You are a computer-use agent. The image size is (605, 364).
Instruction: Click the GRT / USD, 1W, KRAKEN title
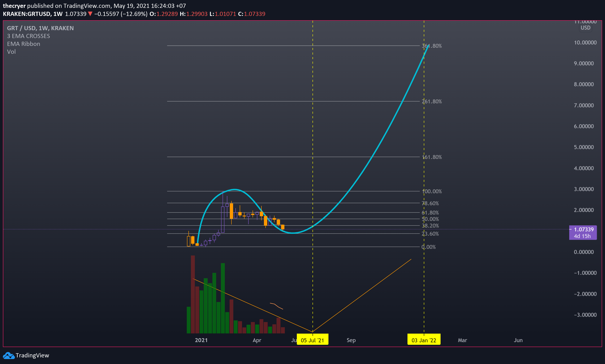click(x=40, y=28)
